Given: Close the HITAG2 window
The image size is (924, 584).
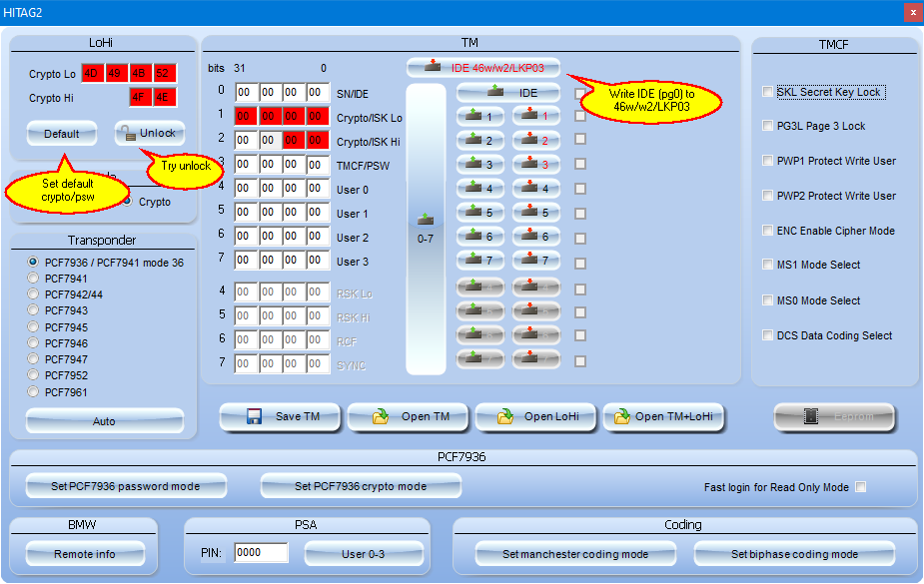Looking at the screenshot, I should [x=913, y=12].
